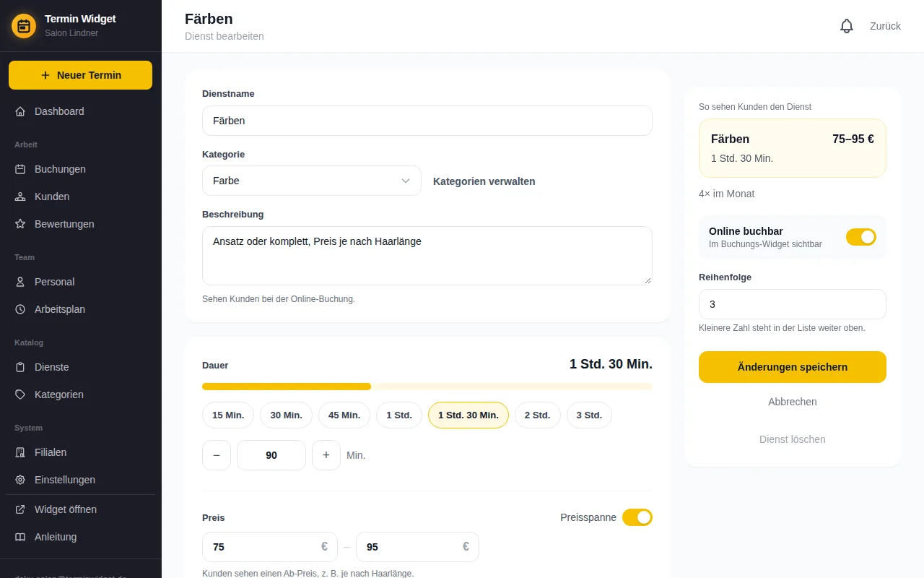Image resolution: width=924 pixels, height=578 pixels.
Task: Choose the 3 Std. duration preset
Action: click(x=589, y=415)
